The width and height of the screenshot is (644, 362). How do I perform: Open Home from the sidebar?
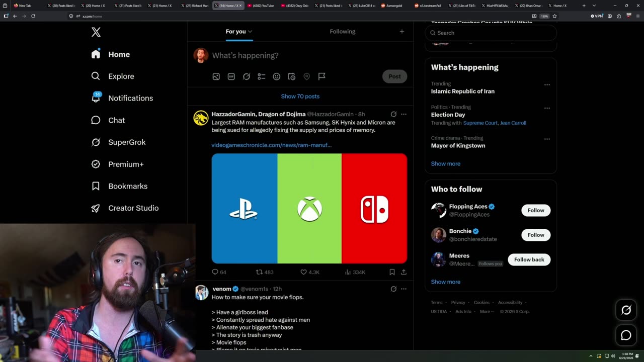point(111,54)
